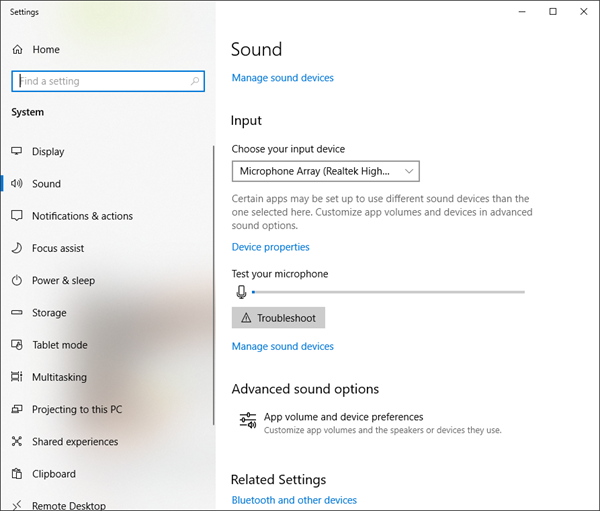
Task: Select the Tablet mode icon
Action: (16, 344)
